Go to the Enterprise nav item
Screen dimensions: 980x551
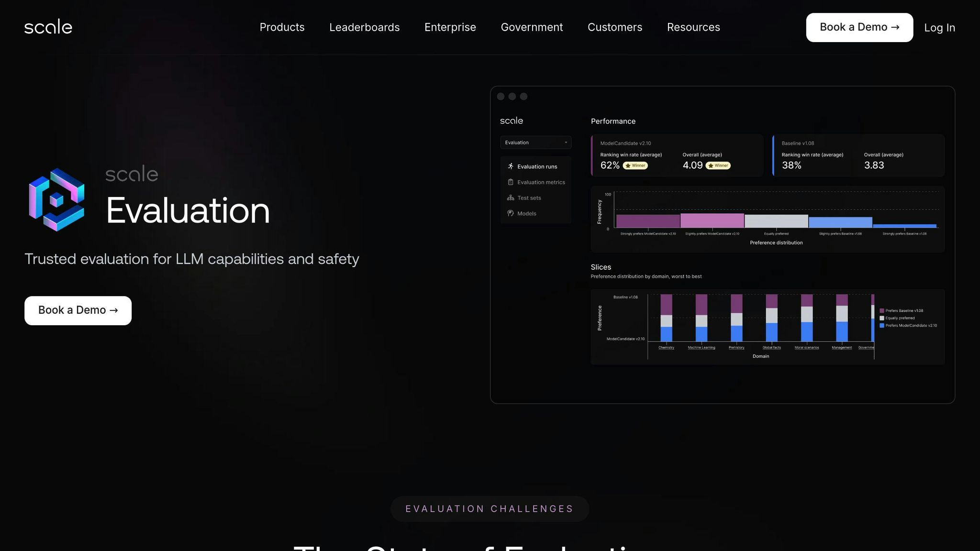450,27
